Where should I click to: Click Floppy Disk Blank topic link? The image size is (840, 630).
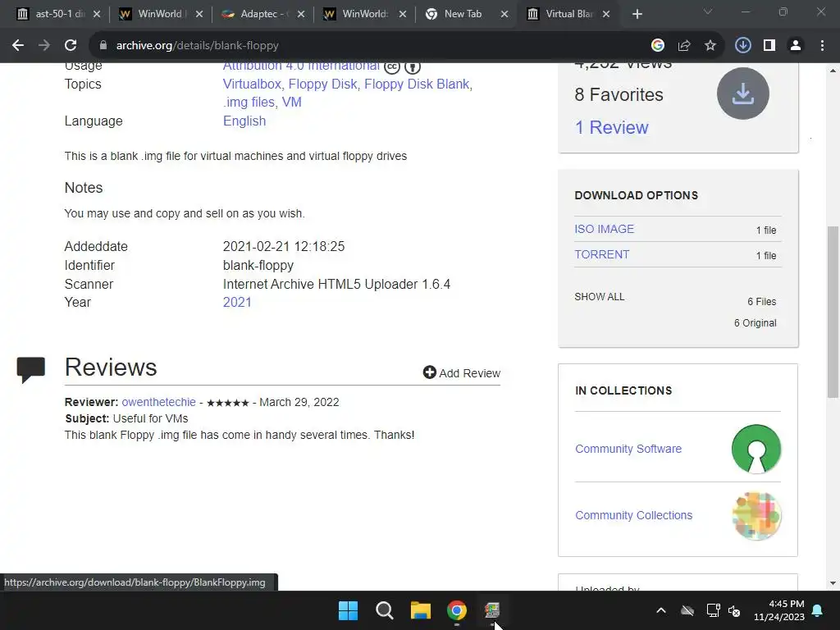[x=417, y=84]
